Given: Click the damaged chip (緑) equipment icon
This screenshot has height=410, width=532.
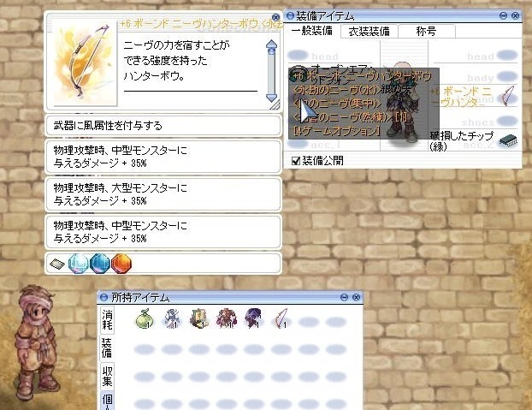Looking at the screenshot, I should [x=508, y=140].
